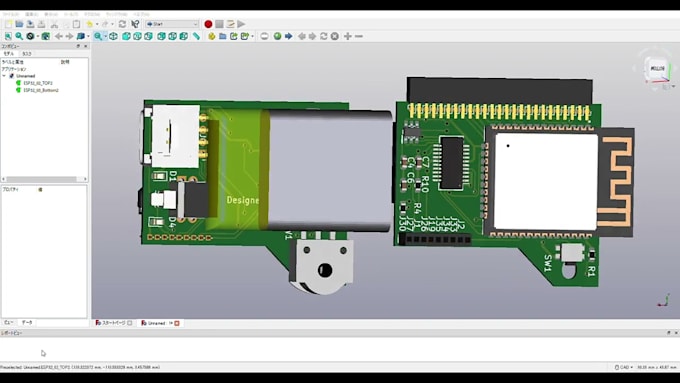
Task: Open the first menu in menu bar
Action: pyautogui.click(x=10, y=14)
